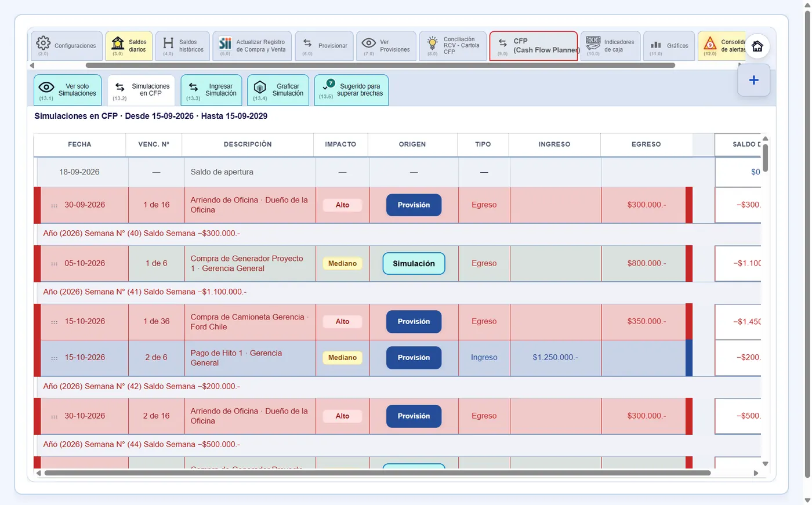
Task: Click top tab bar left scroll arrow
Action: pos(32,66)
